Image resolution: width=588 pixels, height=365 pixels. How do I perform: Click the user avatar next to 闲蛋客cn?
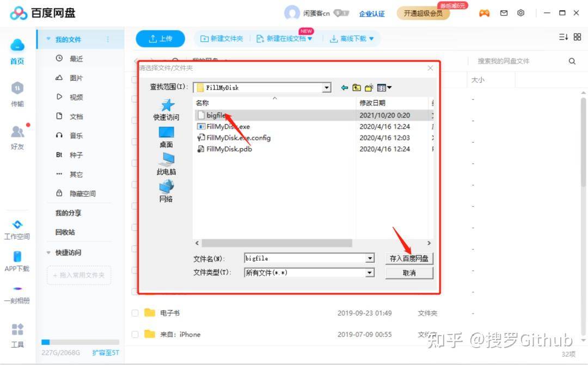[x=292, y=13]
